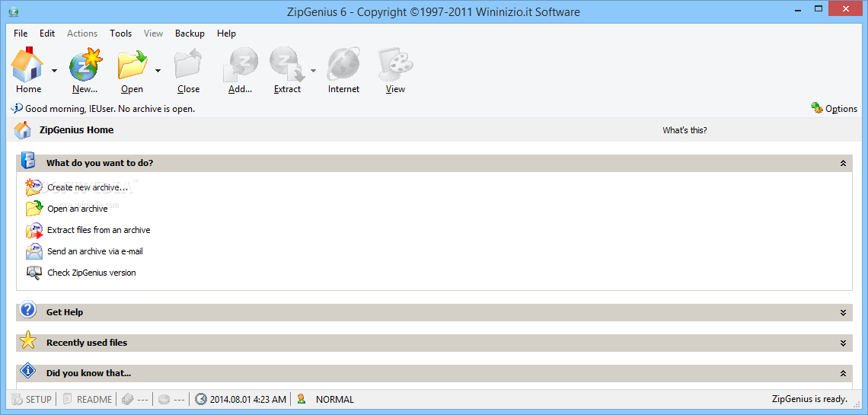
Task: Open Options on the right of the info bar
Action: 834,108
